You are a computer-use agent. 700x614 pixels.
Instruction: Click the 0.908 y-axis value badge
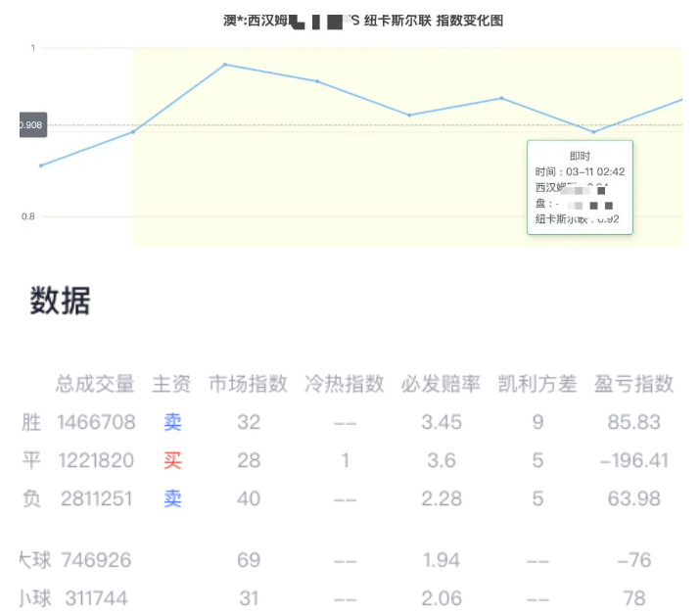[32, 125]
